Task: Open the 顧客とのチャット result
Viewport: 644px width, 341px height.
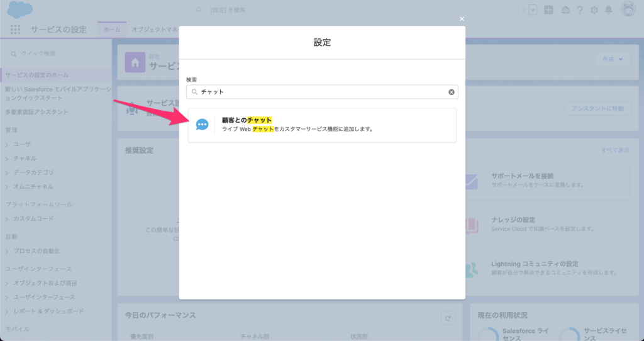Action: pyautogui.click(x=322, y=125)
